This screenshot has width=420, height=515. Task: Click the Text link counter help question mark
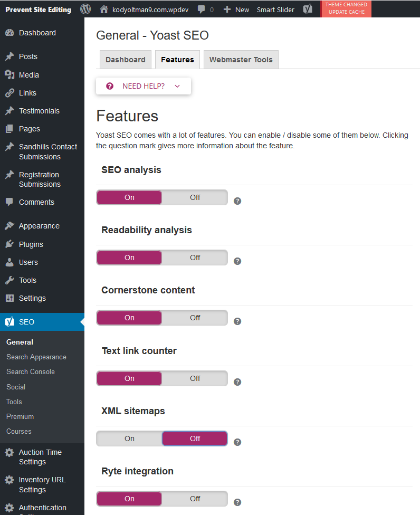tap(237, 382)
